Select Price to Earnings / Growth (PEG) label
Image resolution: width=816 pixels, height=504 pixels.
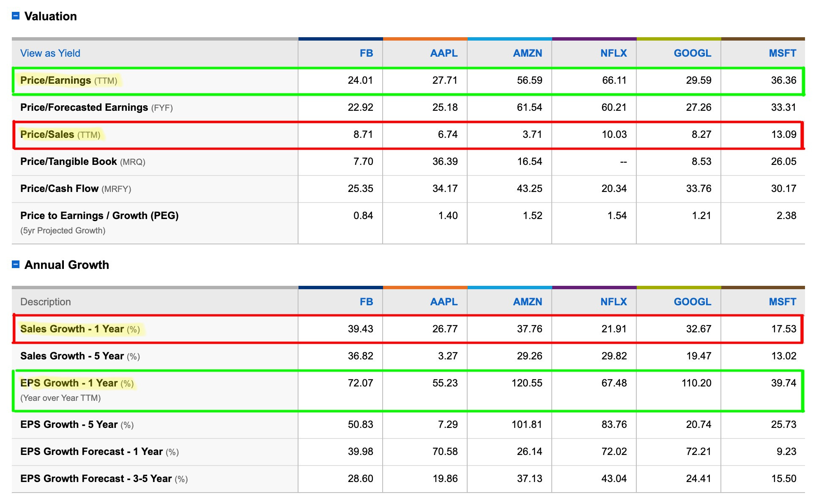[99, 216]
